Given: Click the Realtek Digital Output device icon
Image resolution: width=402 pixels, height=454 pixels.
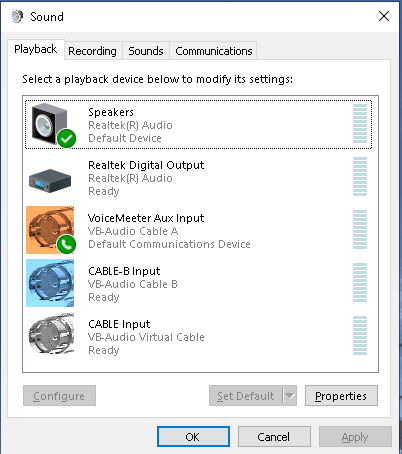Looking at the screenshot, I should (x=50, y=180).
